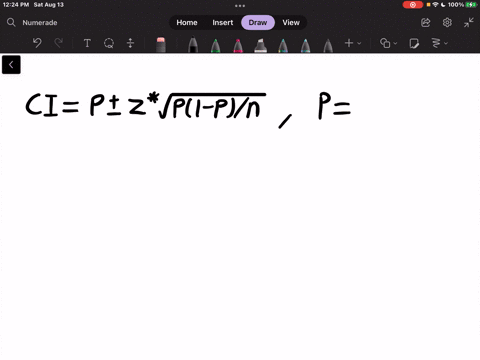This screenshot has height=360, width=480.
Task: Switch to the Insert tab
Action: click(x=223, y=22)
